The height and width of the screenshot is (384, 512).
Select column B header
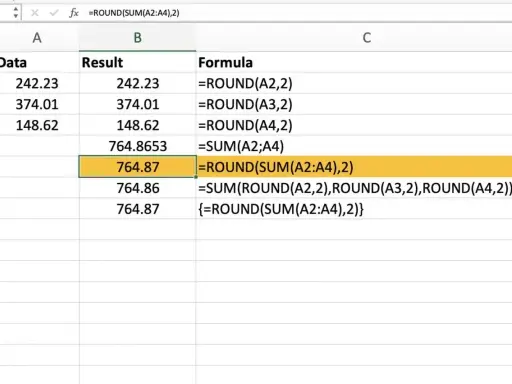pos(138,38)
